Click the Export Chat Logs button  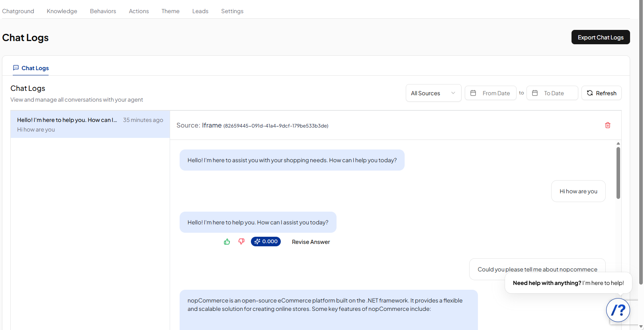coord(601,37)
